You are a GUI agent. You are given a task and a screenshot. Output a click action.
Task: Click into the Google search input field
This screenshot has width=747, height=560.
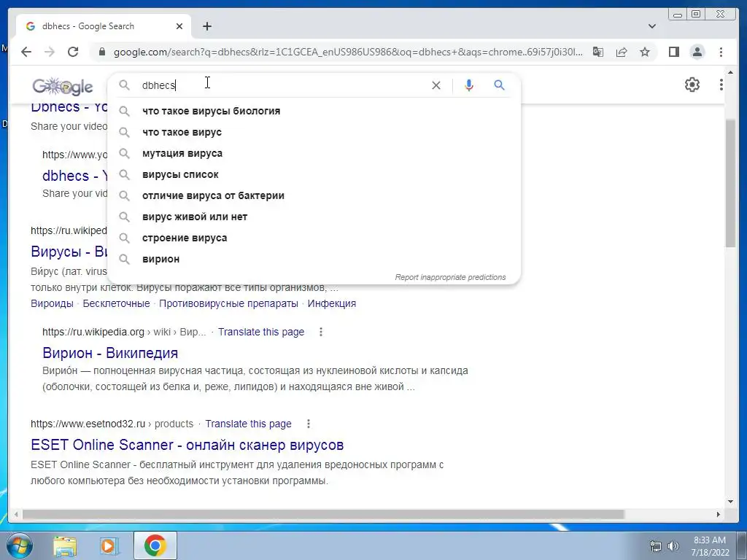tap(281, 85)
